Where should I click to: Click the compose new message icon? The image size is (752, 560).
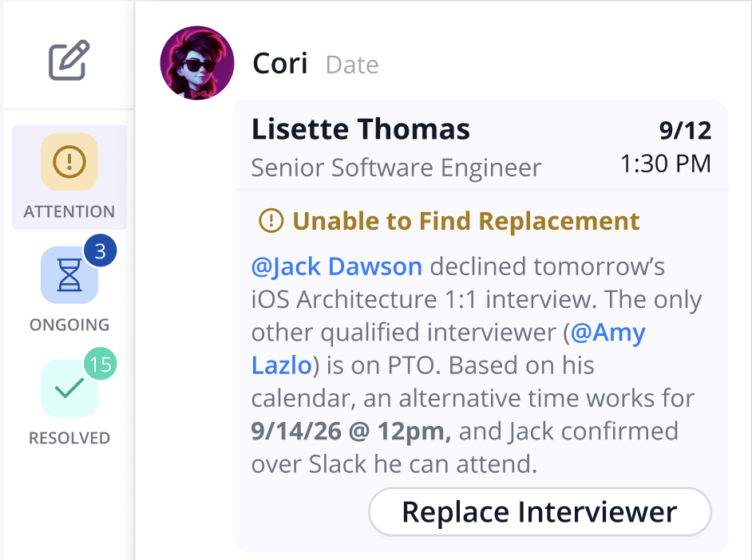69,61
